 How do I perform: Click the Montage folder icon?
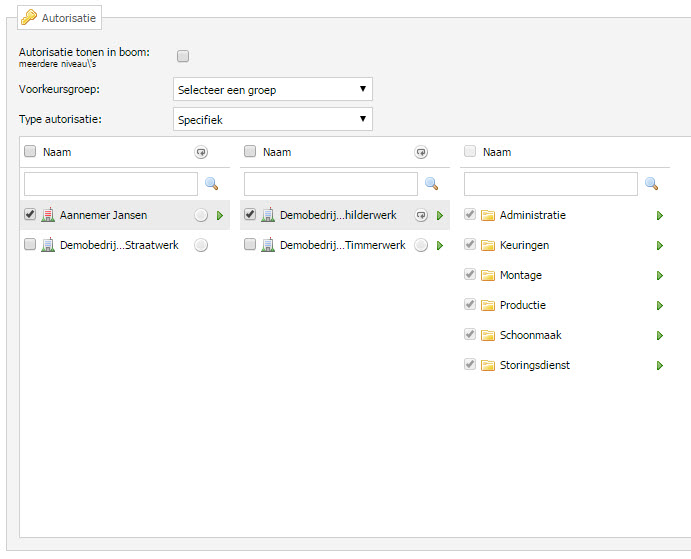coord(488,275)
